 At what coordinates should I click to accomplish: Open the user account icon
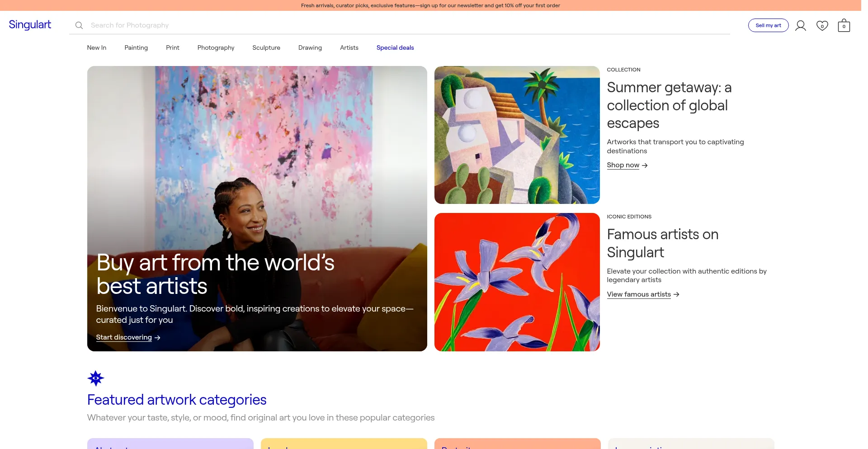[801, 25]
